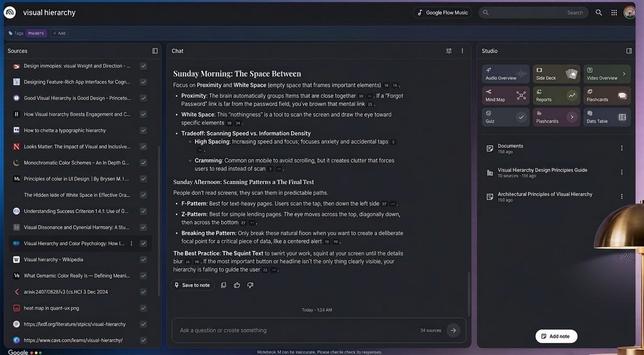Generate a Quiz
Viewport: 644px width, 355px height.
tap(506, 117)
